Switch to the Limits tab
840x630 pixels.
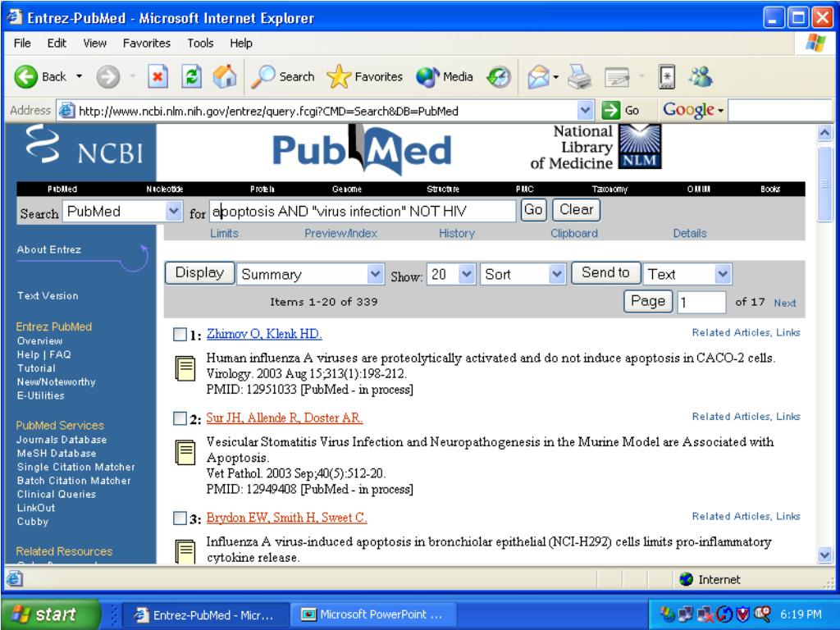[x=224, y=233]
